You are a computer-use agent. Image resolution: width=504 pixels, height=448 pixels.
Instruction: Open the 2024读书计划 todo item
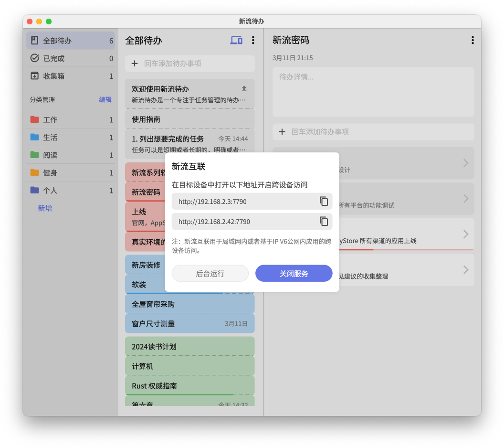click(x=189, y=346)
